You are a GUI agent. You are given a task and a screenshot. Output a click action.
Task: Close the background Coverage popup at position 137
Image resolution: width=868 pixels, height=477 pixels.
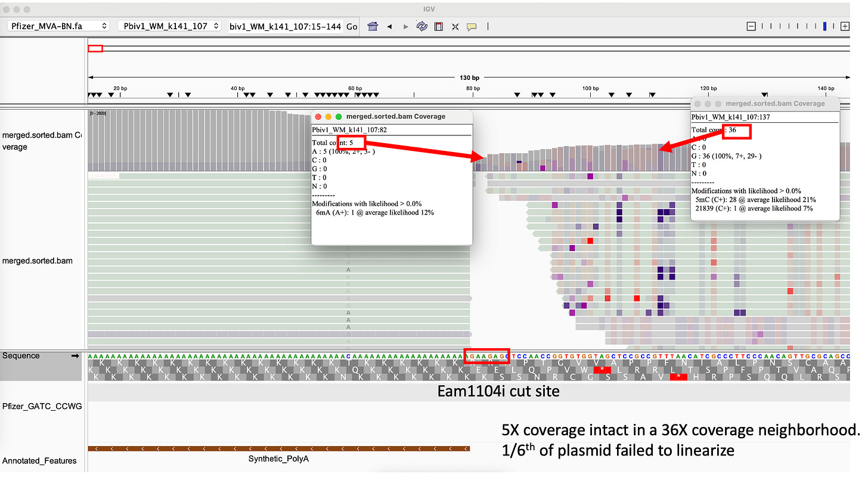pos(698,104)
